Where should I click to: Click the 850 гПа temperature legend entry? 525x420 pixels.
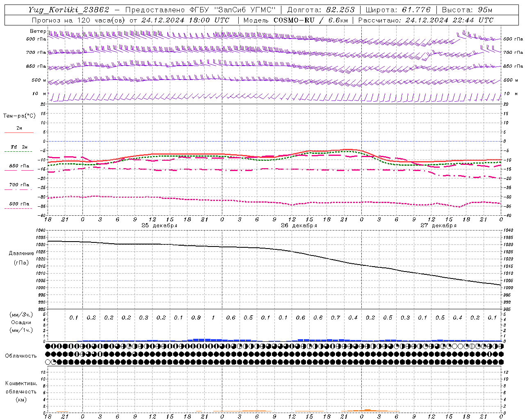pos(19,166)
